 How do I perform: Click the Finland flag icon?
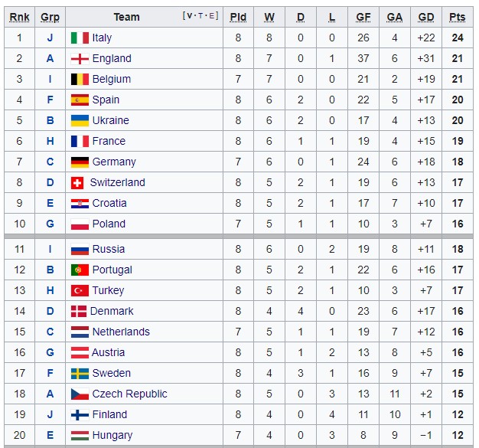(x=80, y=414)
